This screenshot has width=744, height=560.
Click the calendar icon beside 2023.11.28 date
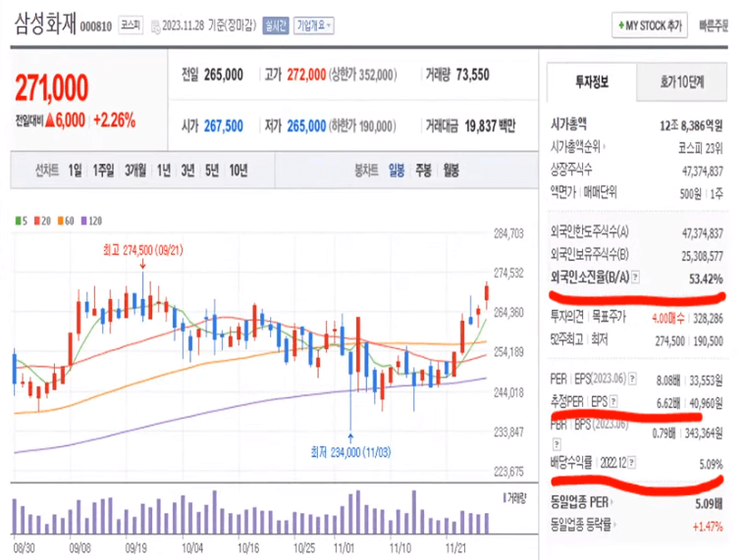click(x=156, y=27)
